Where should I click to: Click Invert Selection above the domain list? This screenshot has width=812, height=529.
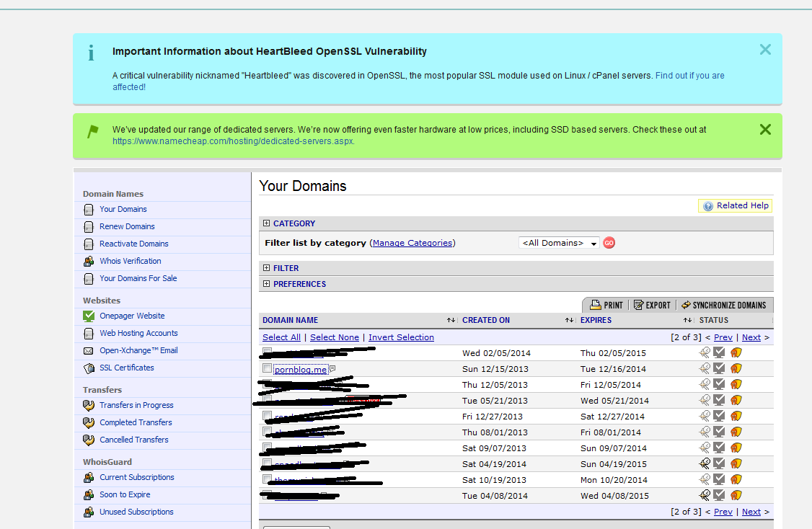click(402, 337)
